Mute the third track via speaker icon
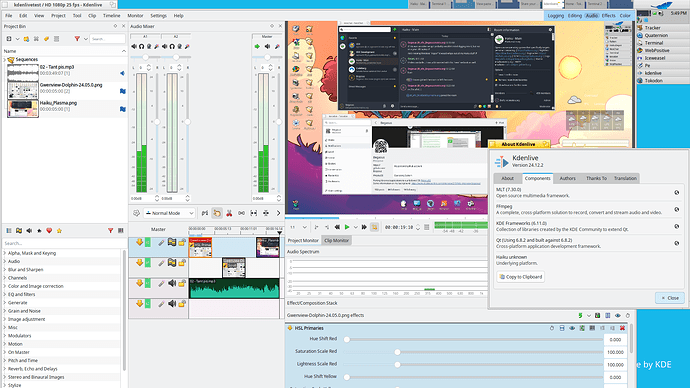 click(x=172, y=283)
